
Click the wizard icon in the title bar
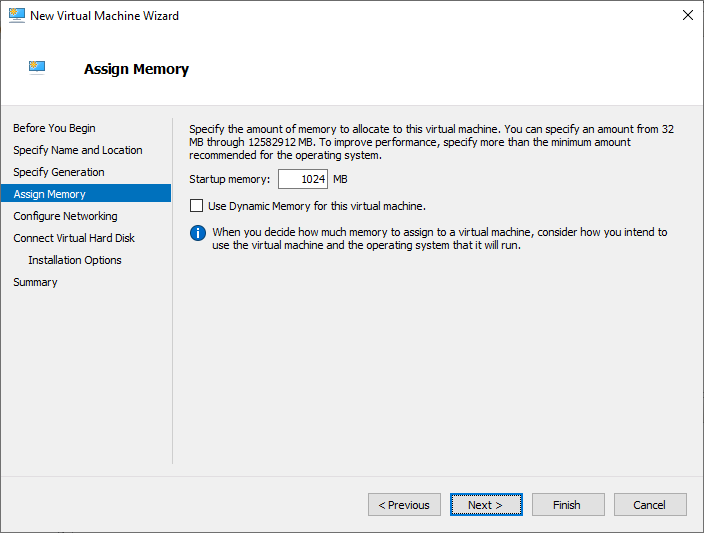click(x=15, y=16)
